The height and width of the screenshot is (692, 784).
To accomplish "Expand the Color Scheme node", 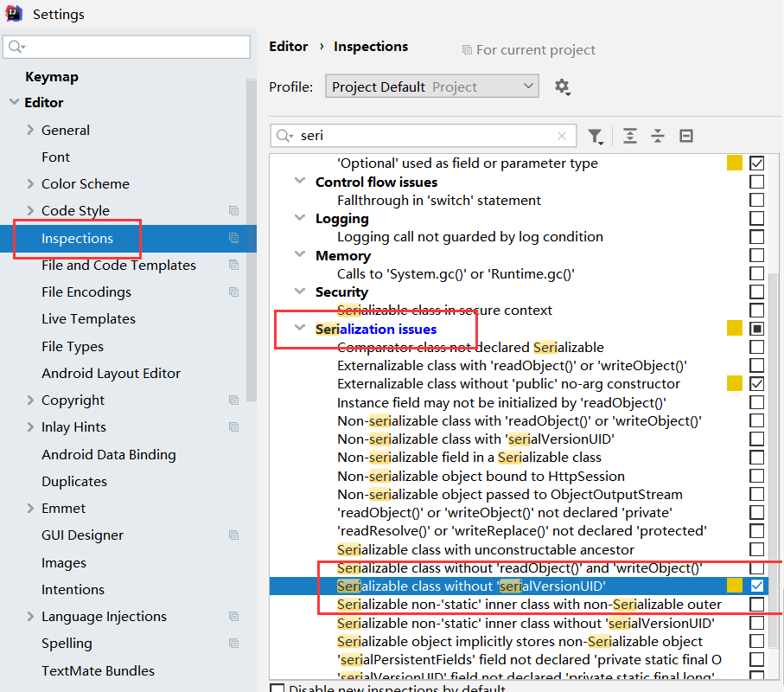I will pyautogui.click(x=30, y=183).
